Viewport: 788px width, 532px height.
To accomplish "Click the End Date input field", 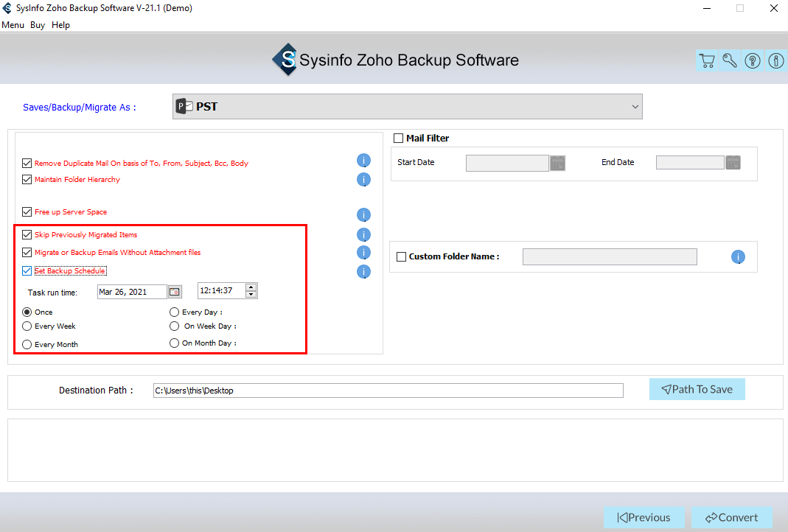I will click(690, 163).
